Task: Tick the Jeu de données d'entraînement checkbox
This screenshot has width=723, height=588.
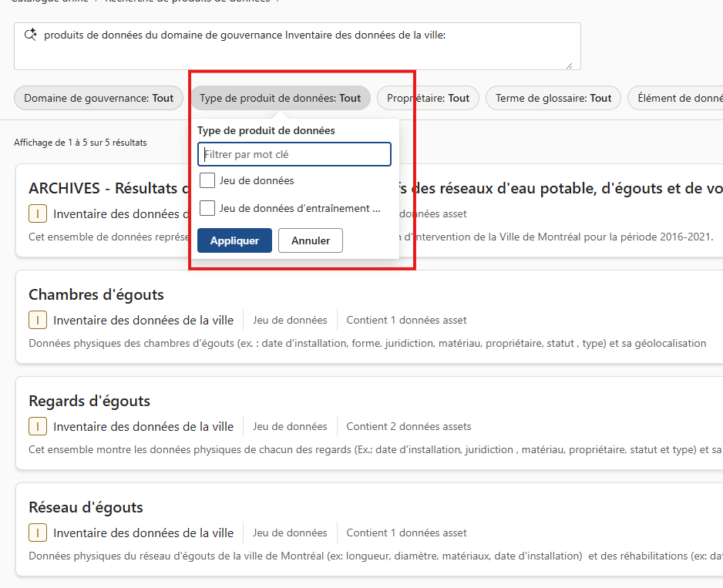Action: point(207,208)
